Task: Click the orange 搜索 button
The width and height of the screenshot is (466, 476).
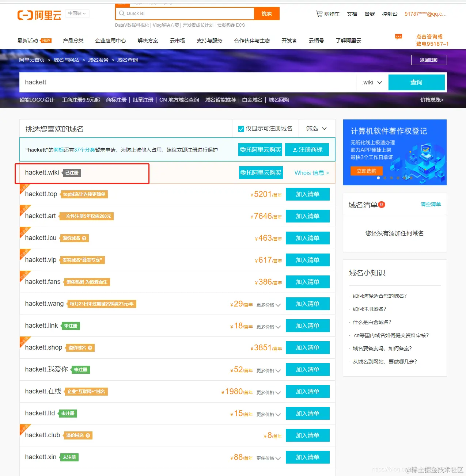Action: click(x=266, y=14)
